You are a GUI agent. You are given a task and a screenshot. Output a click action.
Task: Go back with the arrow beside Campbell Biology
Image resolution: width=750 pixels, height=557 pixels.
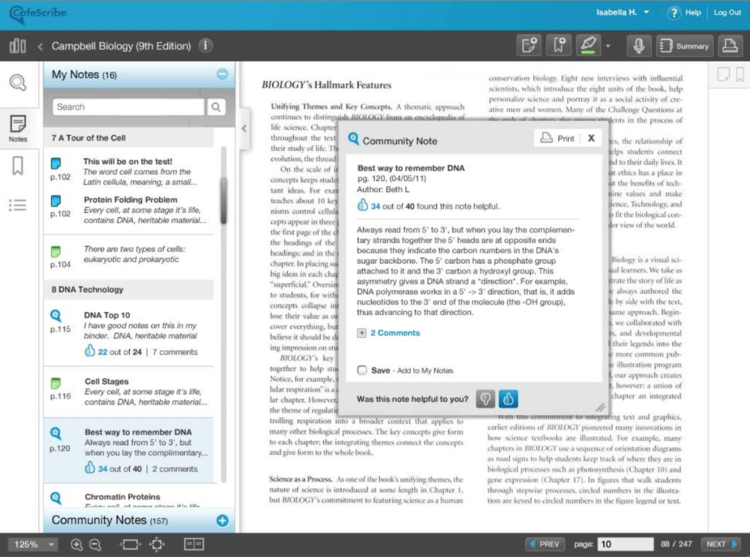click(x=40, y=46)
